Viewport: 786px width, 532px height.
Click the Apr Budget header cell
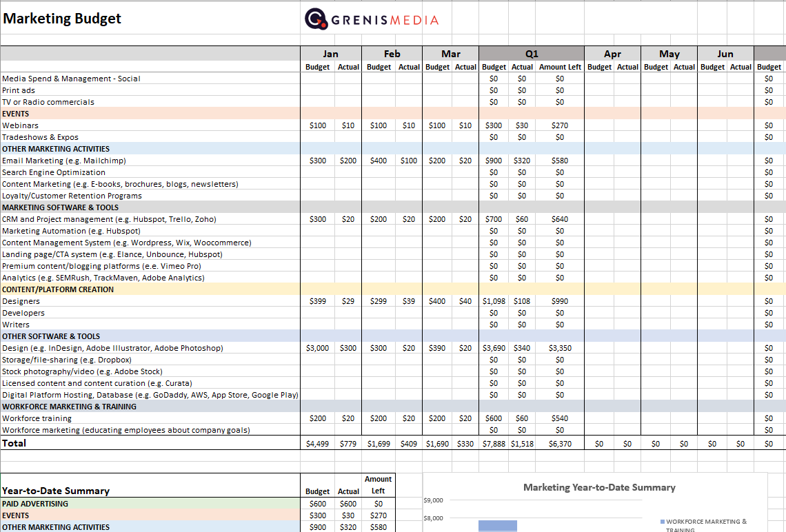coord(599,67)
